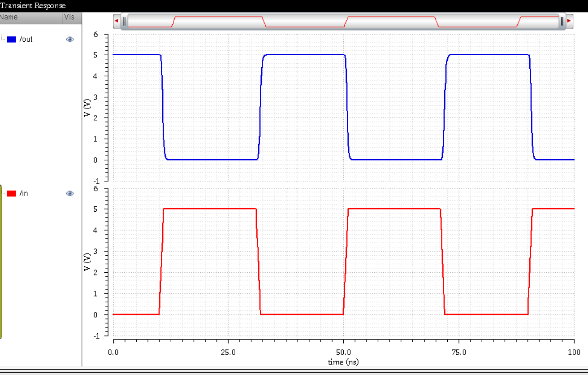Image resolution: width=588 pixels, height=375 pixels.
Task: Select the /in signal name in the list
Action: [x=24, y=193]
